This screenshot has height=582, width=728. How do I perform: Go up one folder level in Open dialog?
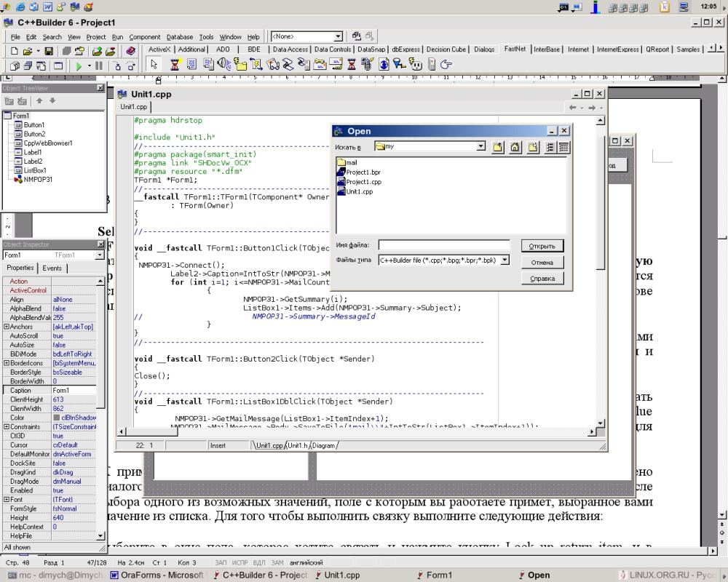[x=498, y=147]
